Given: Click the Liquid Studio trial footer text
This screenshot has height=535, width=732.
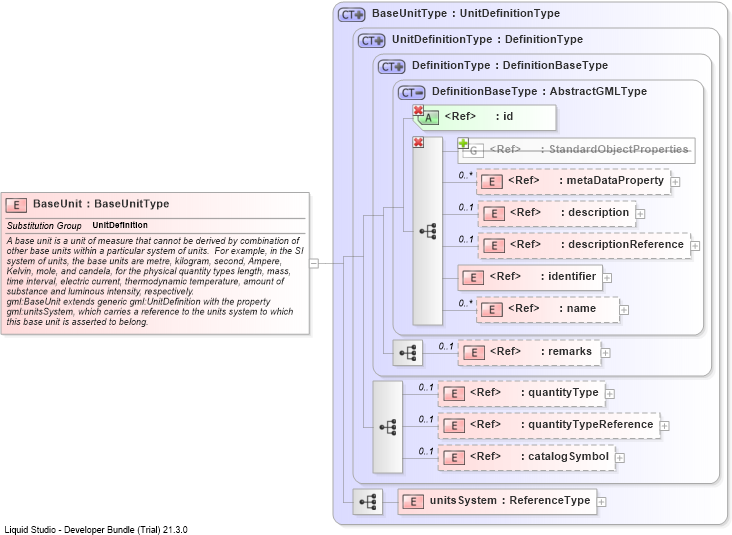Looking at the screenshot, I should 96,530.
